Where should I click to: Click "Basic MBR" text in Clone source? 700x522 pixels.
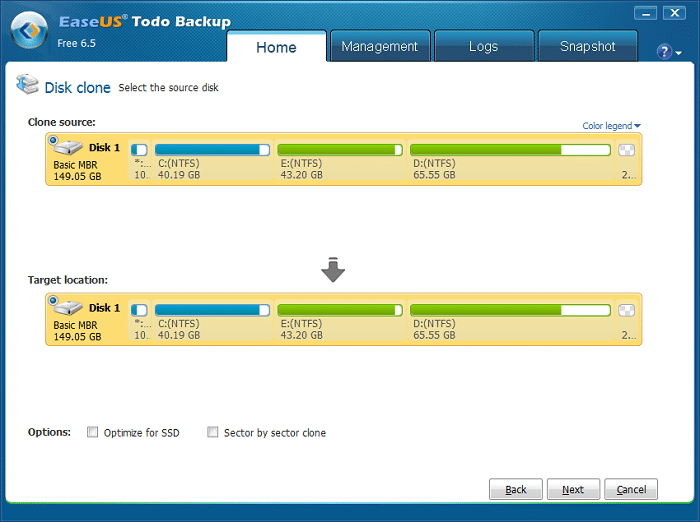click(x=75, y=165)
